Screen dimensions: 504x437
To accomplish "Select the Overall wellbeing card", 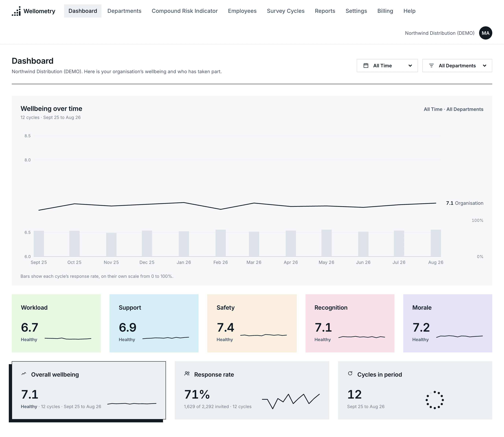I will click(x=89, y=390).
